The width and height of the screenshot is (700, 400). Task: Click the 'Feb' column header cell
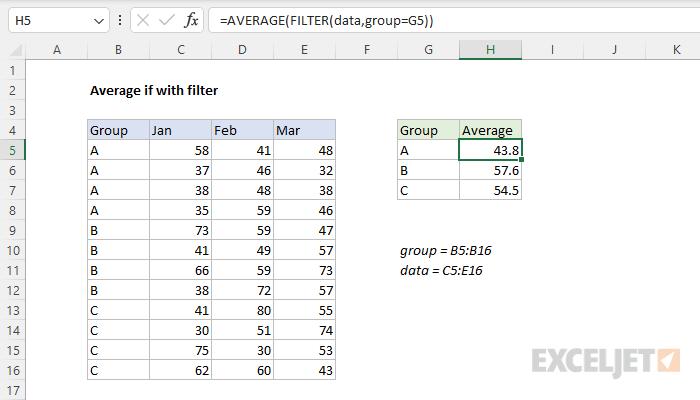[242, 130]
